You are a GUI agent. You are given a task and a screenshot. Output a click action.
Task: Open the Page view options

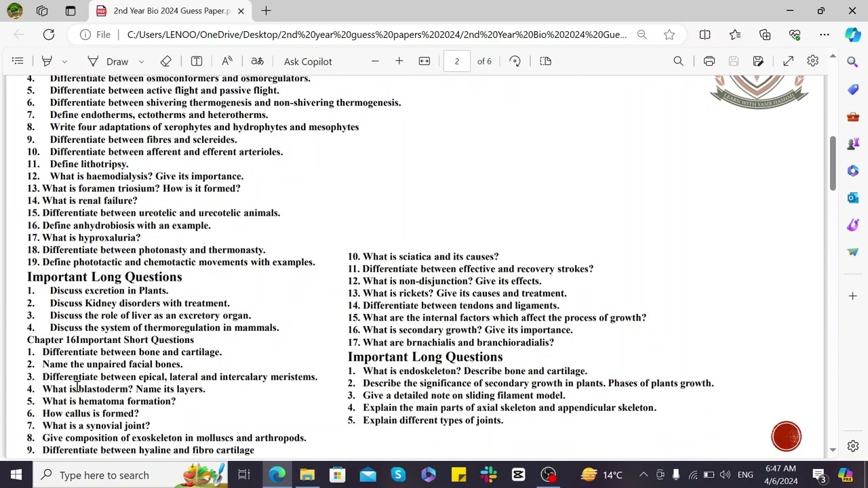545,61
